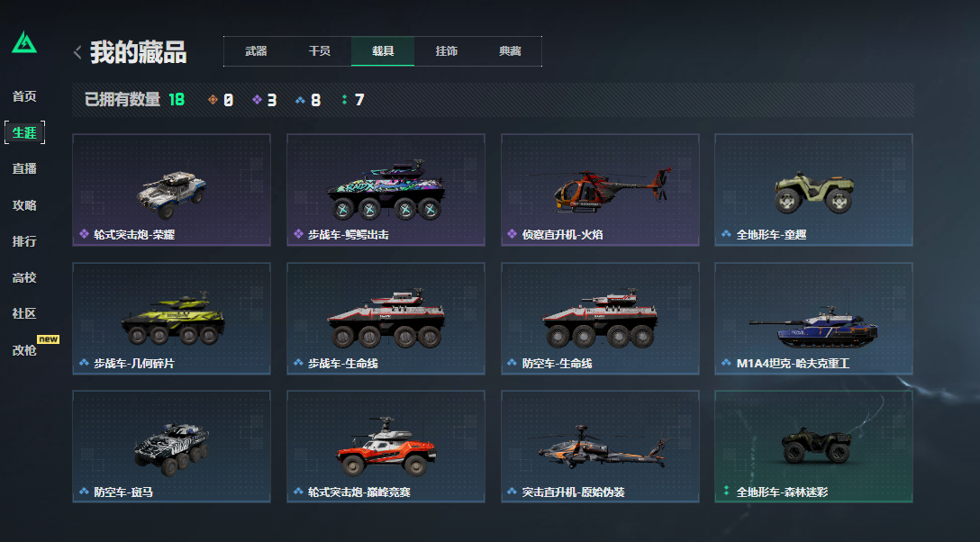
Task: Go to 首页 in the sidebar
Action: pos(24,96)
